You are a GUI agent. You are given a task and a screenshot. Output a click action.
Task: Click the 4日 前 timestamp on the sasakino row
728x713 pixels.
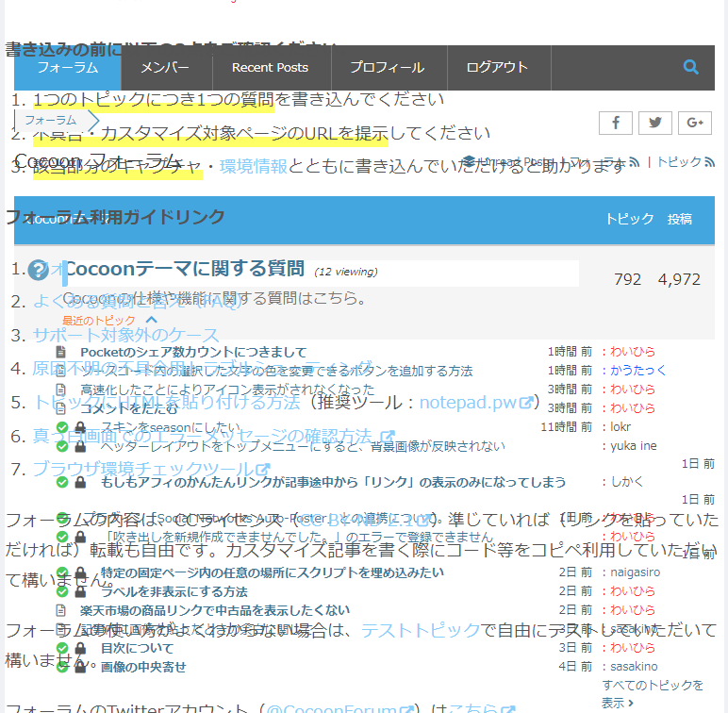click(575, 666)
